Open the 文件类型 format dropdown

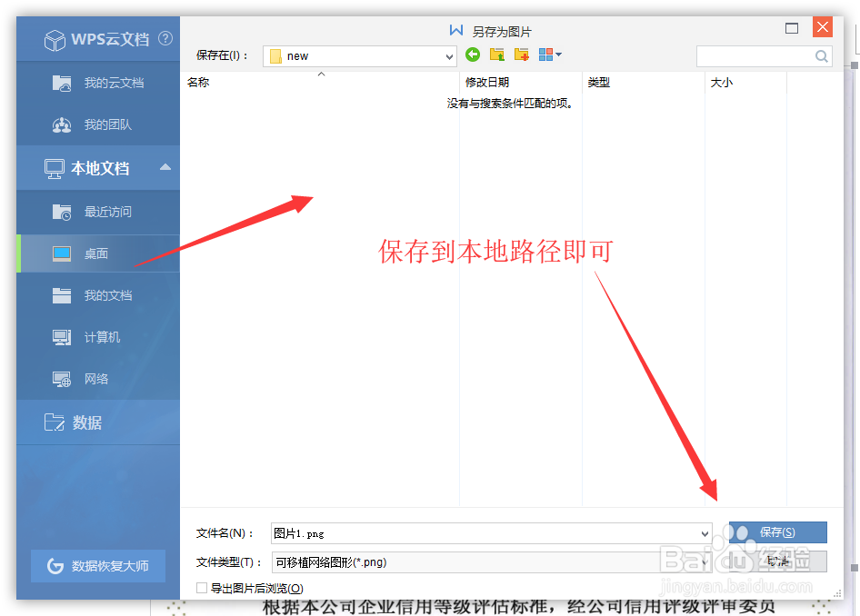[x=492, y=562]
